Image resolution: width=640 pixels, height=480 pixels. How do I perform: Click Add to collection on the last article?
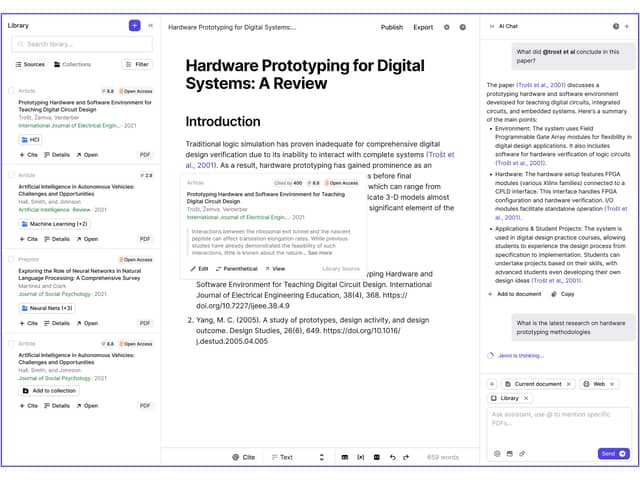click(49, 391)
